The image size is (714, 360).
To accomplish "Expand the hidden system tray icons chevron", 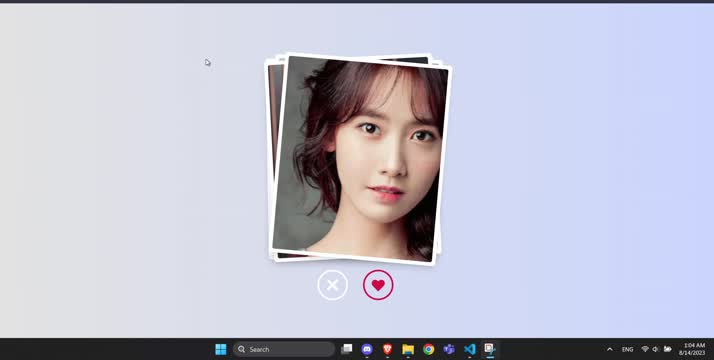I will (610, 350).
